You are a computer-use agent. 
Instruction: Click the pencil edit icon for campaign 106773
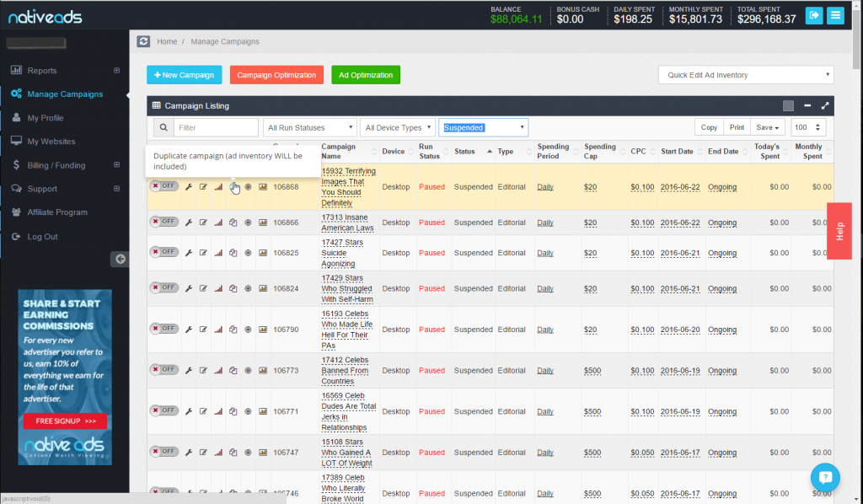click(x=204, y=371)
